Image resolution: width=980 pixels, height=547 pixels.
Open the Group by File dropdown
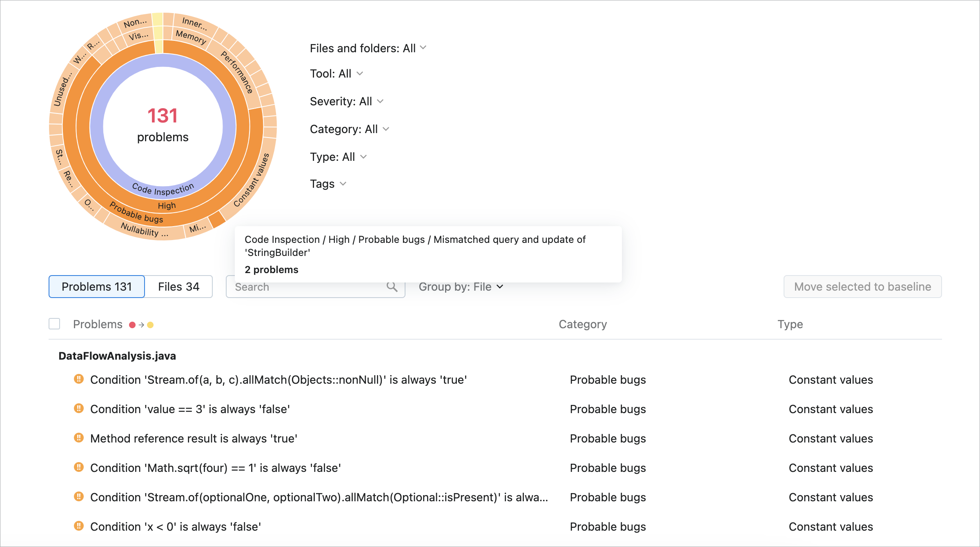461,287
